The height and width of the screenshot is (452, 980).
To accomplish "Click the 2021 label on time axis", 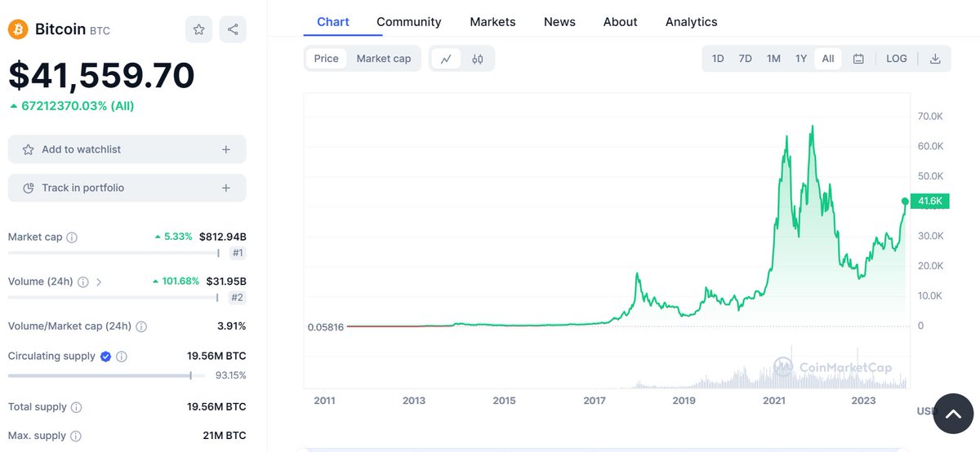I will coord(773,401).
